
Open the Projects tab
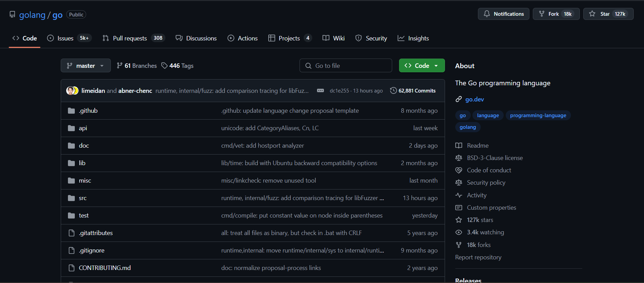click(290, 38)
